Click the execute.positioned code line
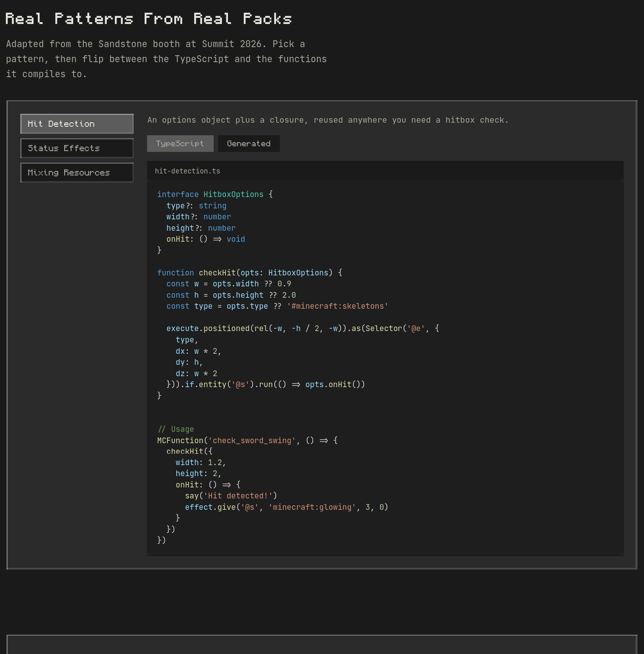The height and width of the screenshot is (654, 644). click(x=303, y=329)
